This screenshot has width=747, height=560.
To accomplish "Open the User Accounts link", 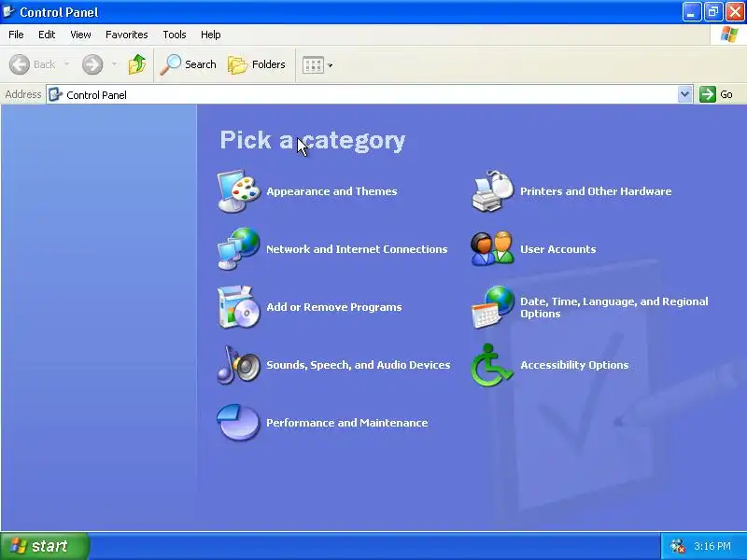I will pyautogui.click(x=557, y=249).
